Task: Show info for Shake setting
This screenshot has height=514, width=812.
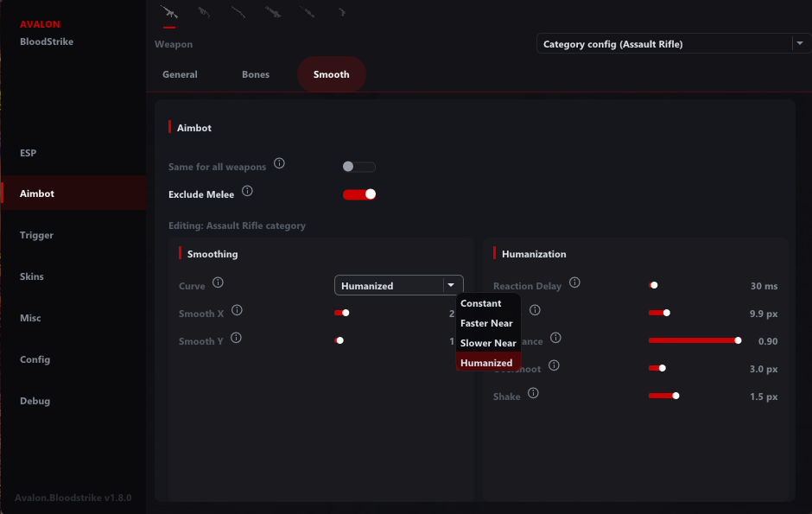Action: pyautogui.click(x=533, y=393)
